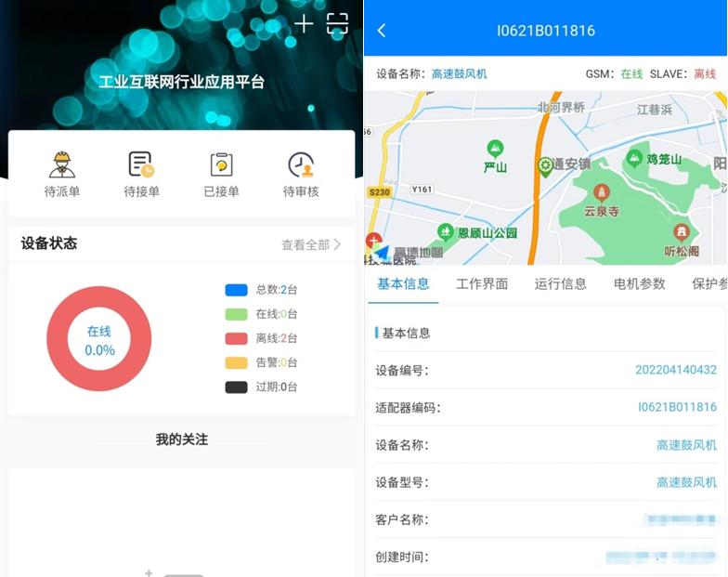Image resolution: width=728 pixels, height=577 pixels.
Task: Click the 高速鼓风机 device name in header
Action: click(x=459, y=73)
